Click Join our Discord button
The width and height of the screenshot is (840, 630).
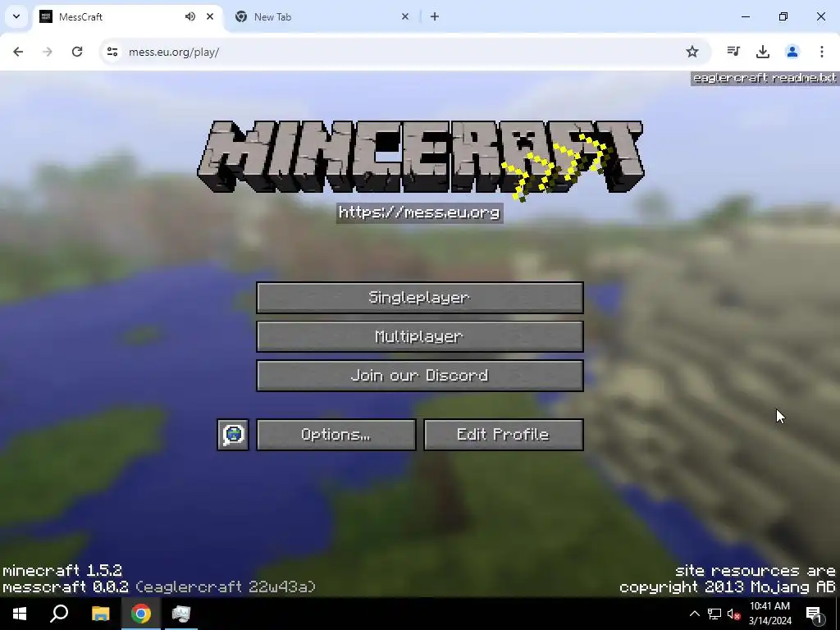click(419, 376)
